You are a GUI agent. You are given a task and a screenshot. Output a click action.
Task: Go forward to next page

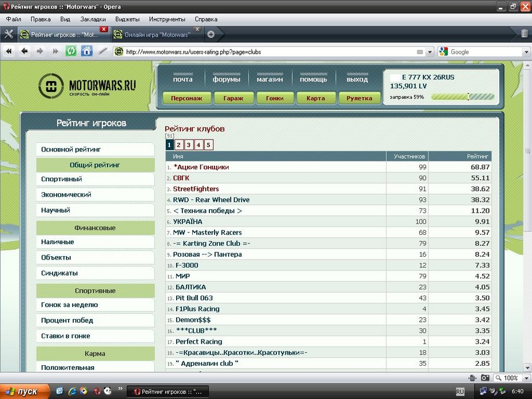click(x=40, y=51)
